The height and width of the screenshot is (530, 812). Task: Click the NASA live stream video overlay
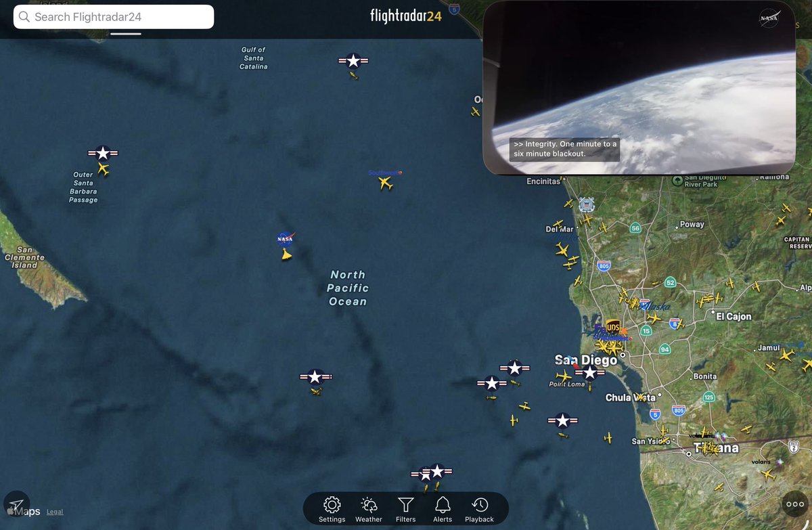tap(641, 87)
